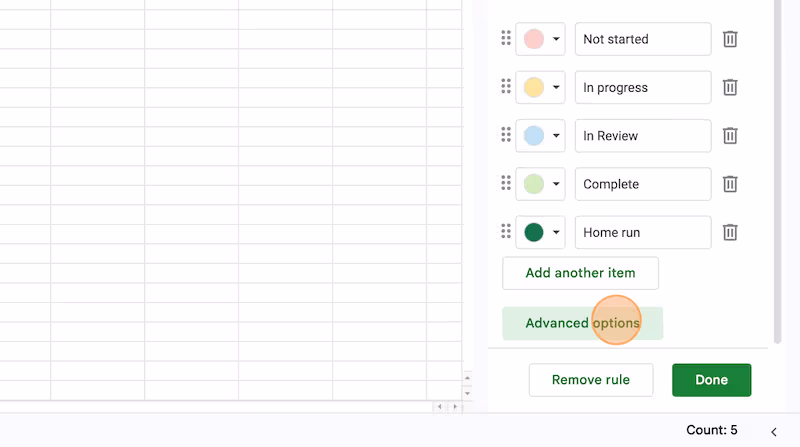Delete the In Review item
This screenshot has width=800, height=447.
pyautogui.click(x=730, y=136)
